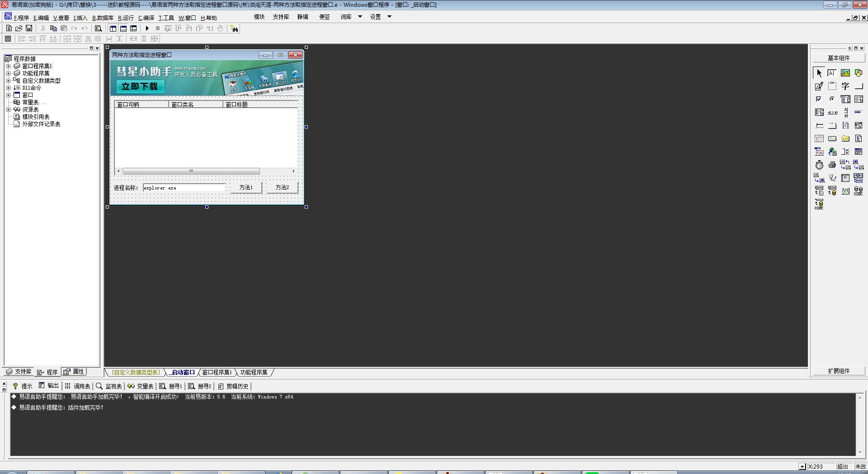This screenshot has width=868, height=474.
Task: Click the Save floppy disk icon
Action: click(x=29, y=28)
